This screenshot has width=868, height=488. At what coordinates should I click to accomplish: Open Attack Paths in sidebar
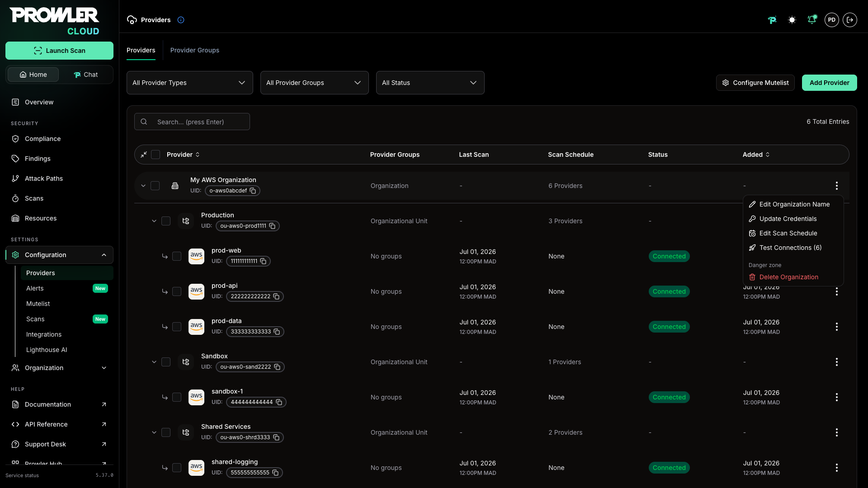point(59,178)
